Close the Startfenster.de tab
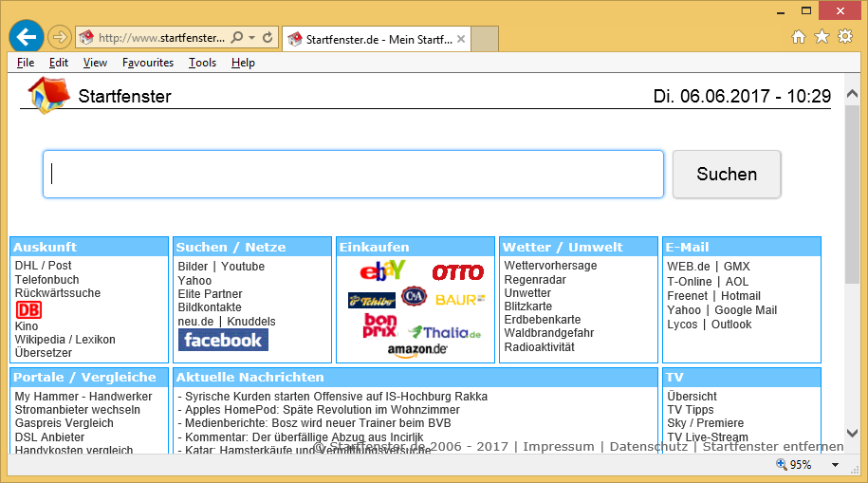 pos(461,39)
